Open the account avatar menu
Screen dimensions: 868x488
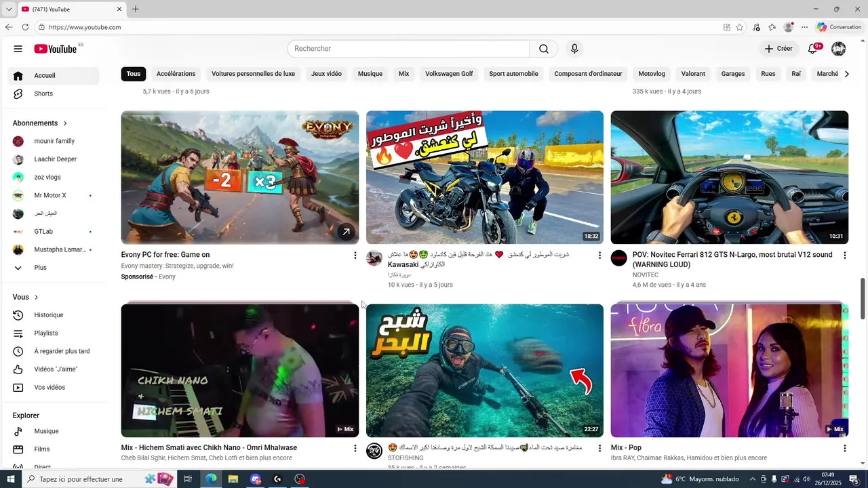pos(839,49)
